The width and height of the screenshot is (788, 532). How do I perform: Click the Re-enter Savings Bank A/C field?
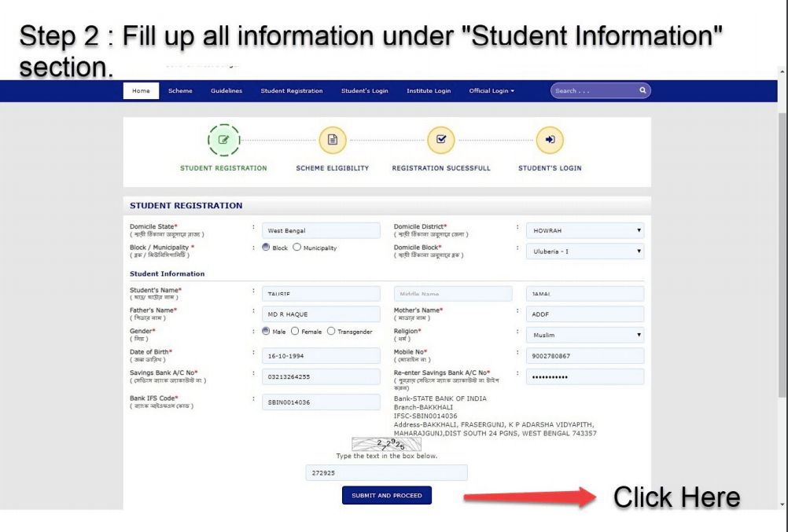[585, 376]
